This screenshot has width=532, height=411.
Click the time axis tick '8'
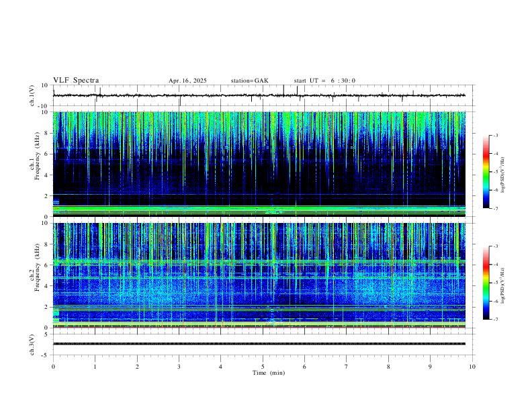pos(388,367)
